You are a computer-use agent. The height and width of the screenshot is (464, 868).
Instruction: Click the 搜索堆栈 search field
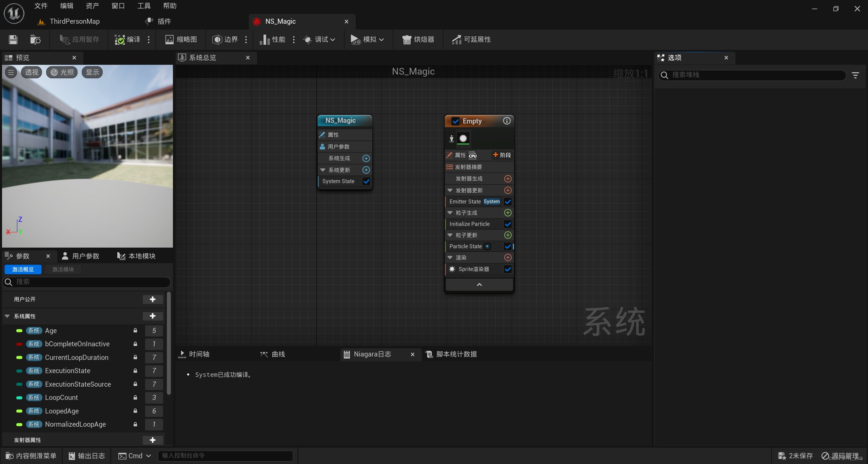coord(753,75)
